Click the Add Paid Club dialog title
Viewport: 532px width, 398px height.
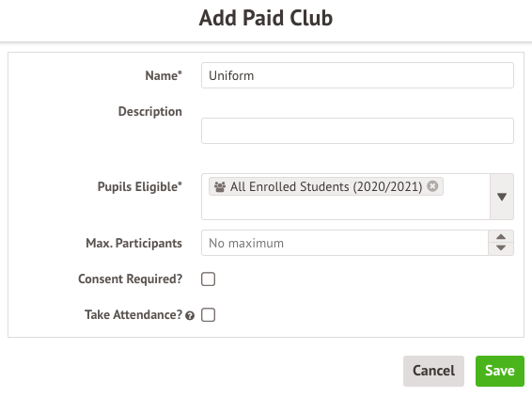pyautogui.click(x=266, y=18)
